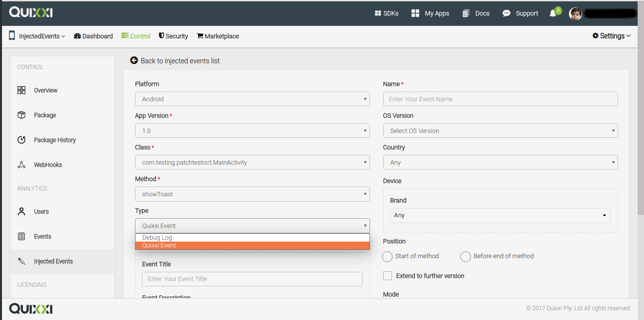The height and width of the screenshot is (320, 644).
Task: Switch to the Dashboard tab
Action: 93,36
